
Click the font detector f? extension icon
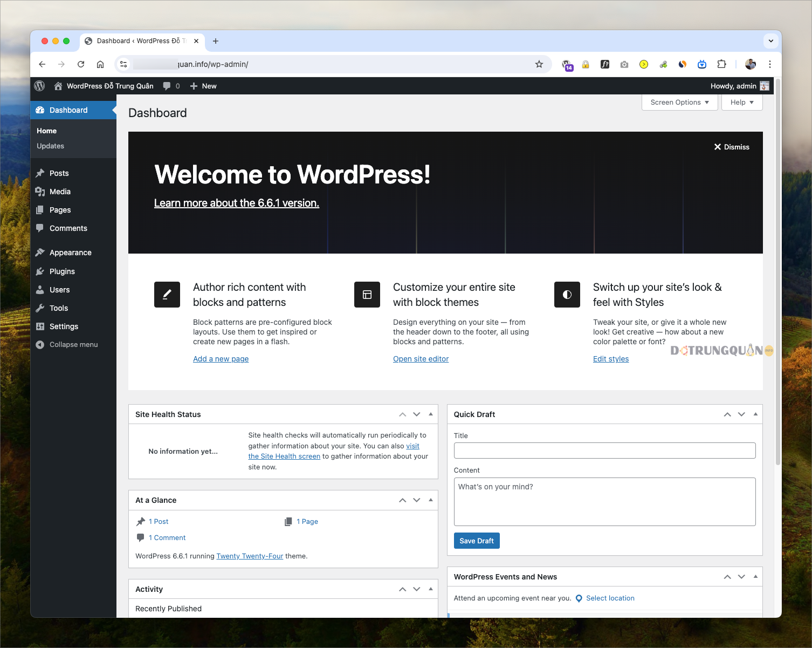coord(605,64)
